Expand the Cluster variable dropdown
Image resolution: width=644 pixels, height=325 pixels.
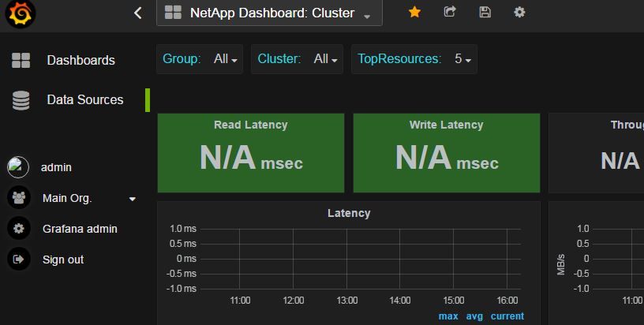point(325,59)
